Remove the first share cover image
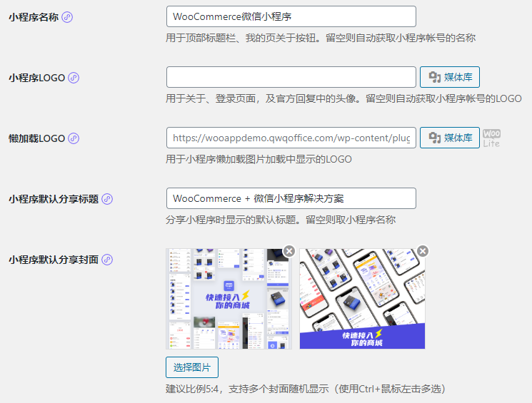The image size is (532, 403). click(289, 251)
